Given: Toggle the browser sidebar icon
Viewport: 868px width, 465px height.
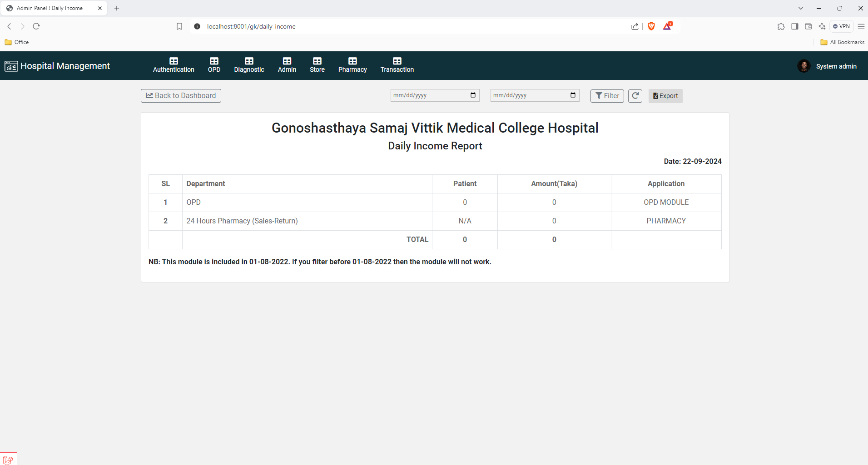Looking at the screenshot, I should point(794,26).
